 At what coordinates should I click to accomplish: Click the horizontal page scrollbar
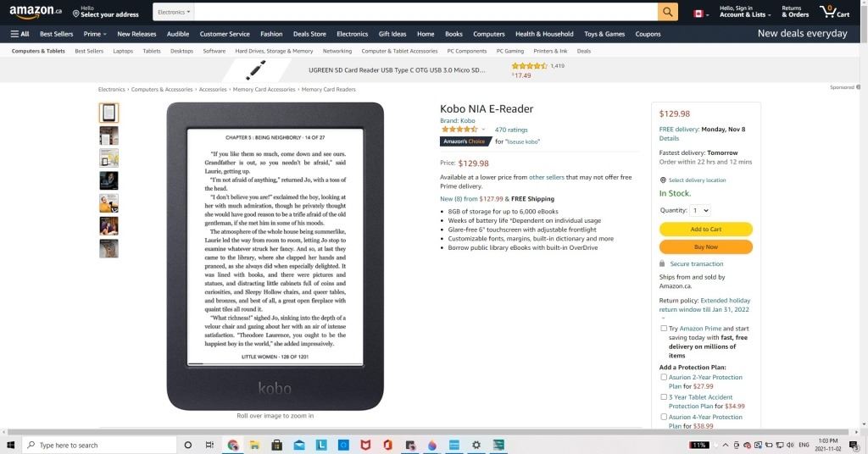[x=424, y=432]
